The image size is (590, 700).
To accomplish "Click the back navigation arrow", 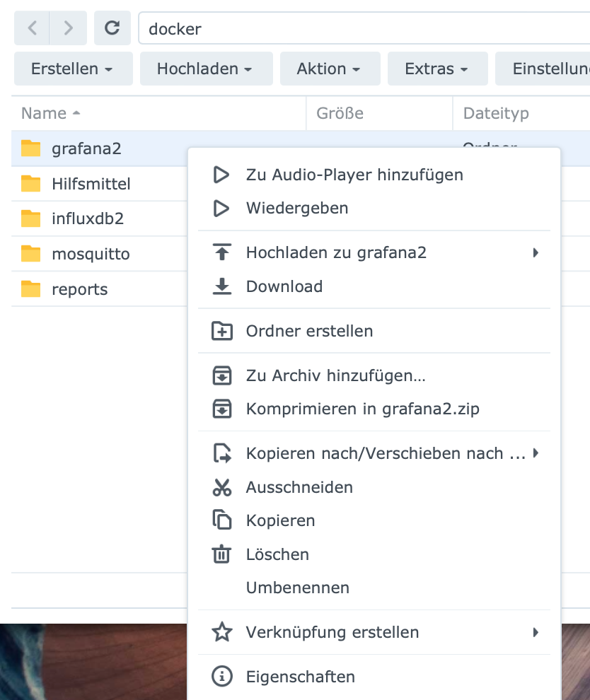I will pyautogui.click(x=33, y=28).
